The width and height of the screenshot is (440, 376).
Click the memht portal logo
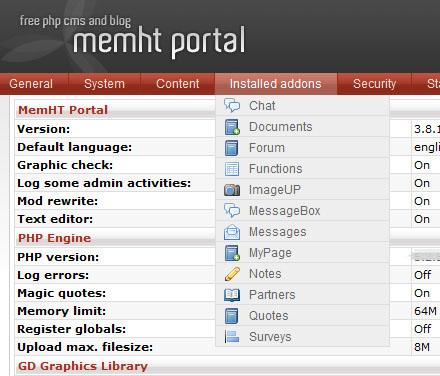click(x=159, y=42)
